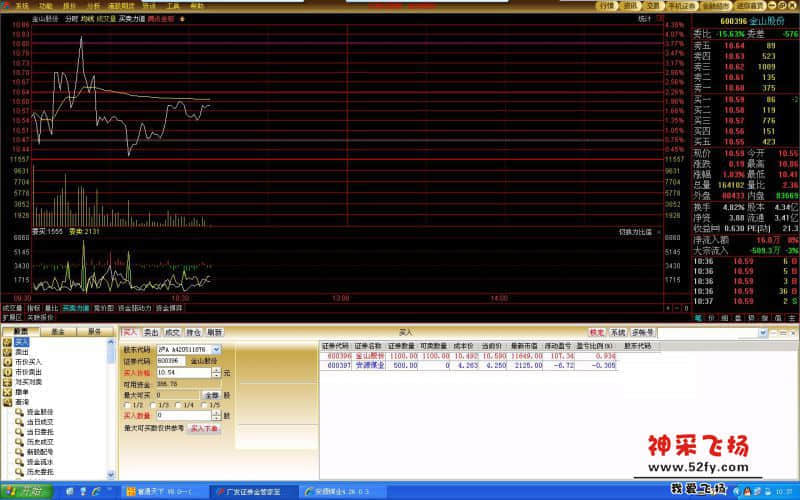Open 历史成交 query in sidebar tree
The height and width of the screenshot is (500, 800).
tap(19, 441)
